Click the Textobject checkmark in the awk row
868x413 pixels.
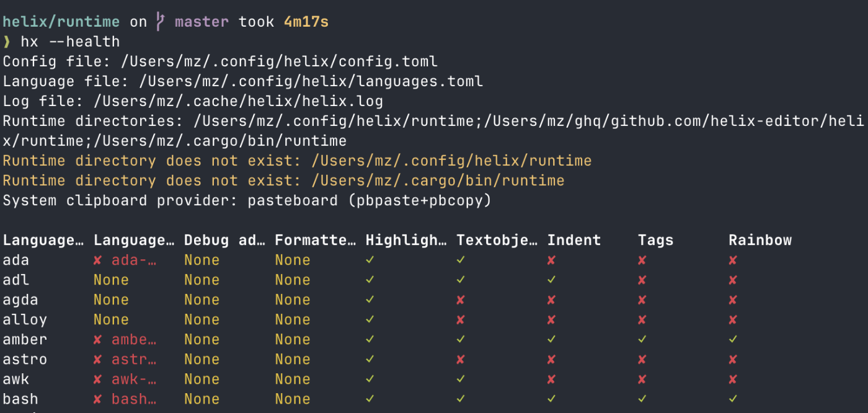point(461,380)
